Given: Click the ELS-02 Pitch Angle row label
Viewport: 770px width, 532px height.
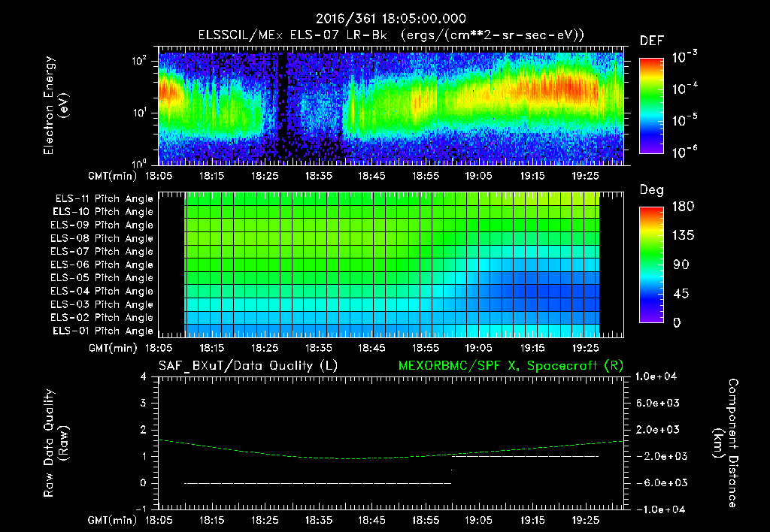Looking at the screenshot, I should [x=102, y=318].
